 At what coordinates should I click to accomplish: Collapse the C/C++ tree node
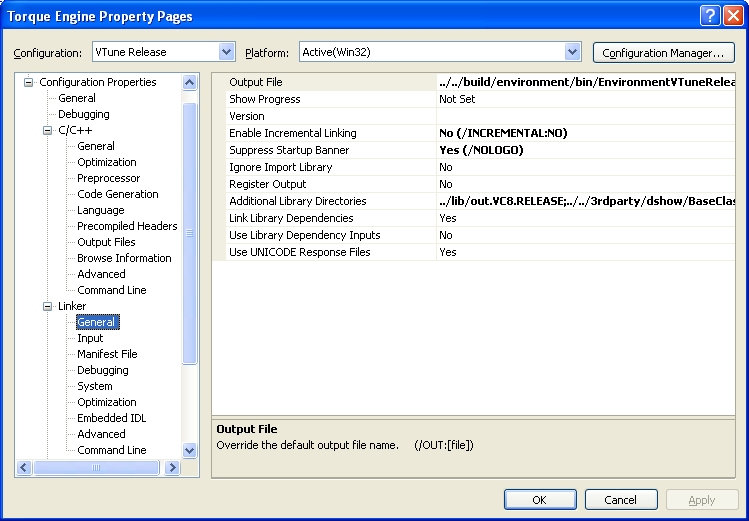click(x=47, y=130)
